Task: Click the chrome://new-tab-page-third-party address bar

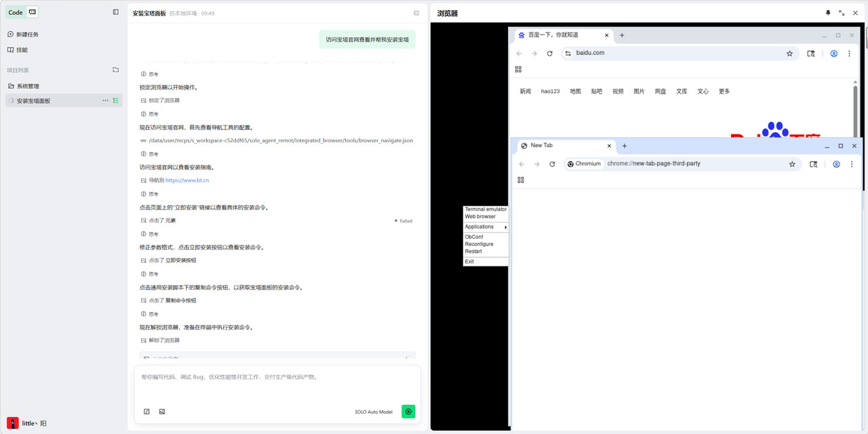Action: 682,164
